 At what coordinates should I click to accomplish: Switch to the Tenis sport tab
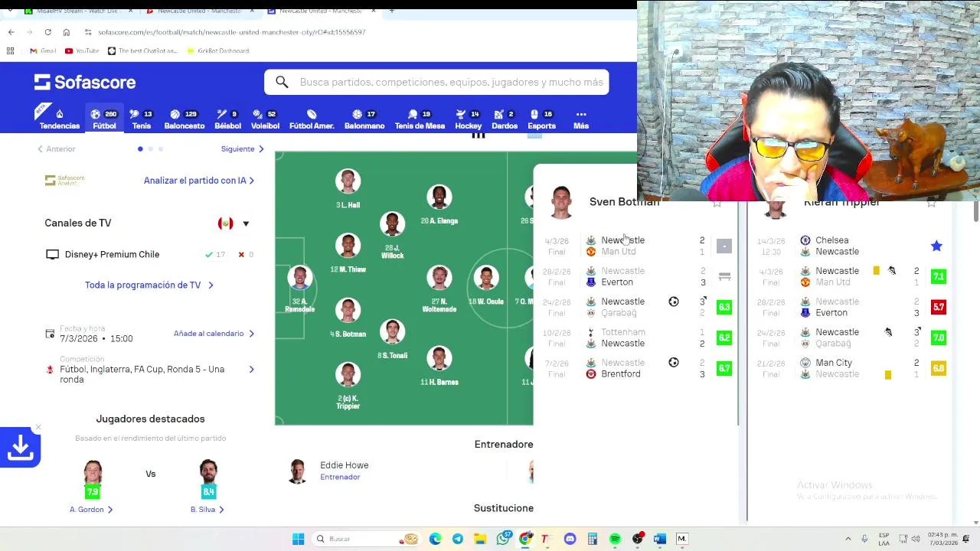tap(141, 119)
